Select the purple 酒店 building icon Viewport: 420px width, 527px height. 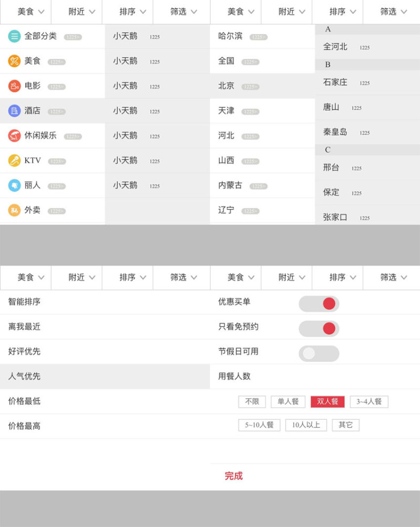point(14,111)
